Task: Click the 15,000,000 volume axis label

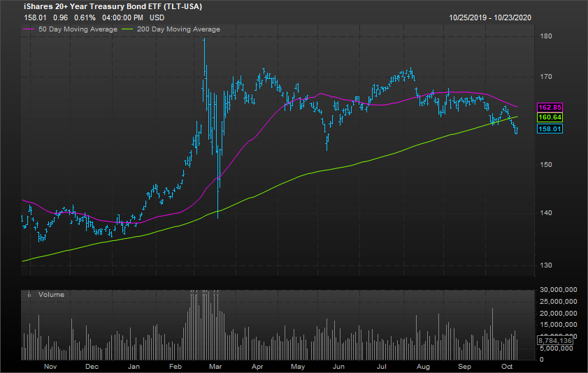Action: (x=559, y=325)
